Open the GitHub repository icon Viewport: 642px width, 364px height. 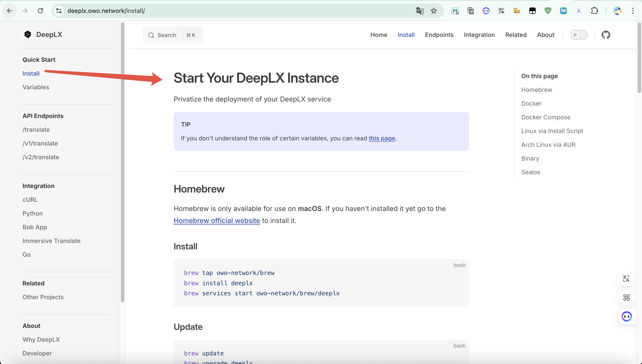pyautogui.click(x=606, y=35)
